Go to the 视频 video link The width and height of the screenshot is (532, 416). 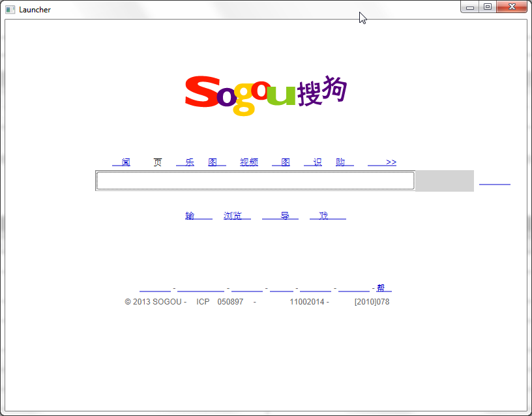249,162
